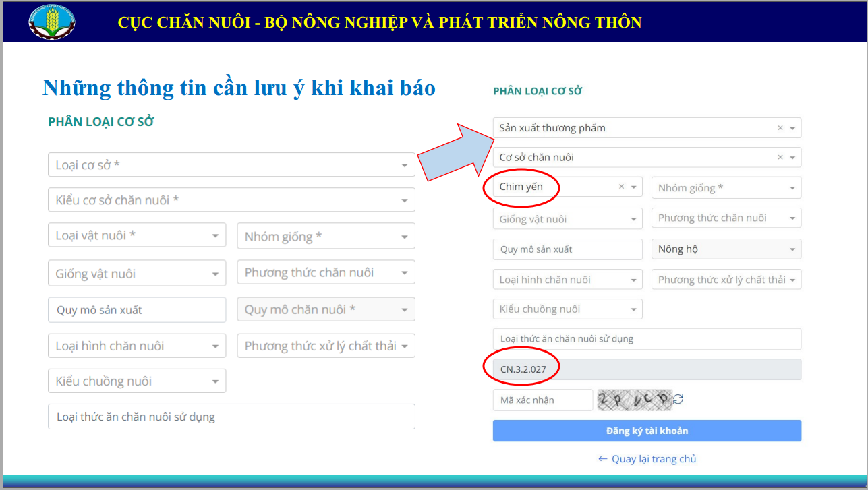Open the 'Loại cơ sở *' dropdown on left

(x=231, y=165)
